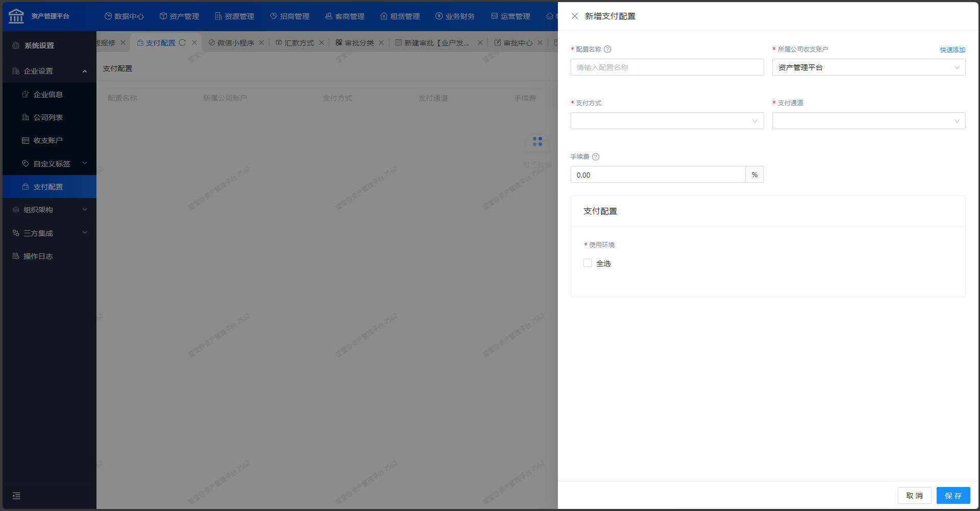Close the 新增支付配置 drawer with X icon
The width and height of the screenshot is (980, 511).
pos(575,16)
